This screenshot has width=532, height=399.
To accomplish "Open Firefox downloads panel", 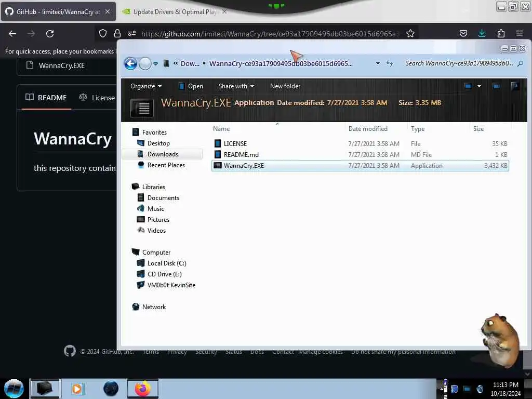I will point(482,33).
